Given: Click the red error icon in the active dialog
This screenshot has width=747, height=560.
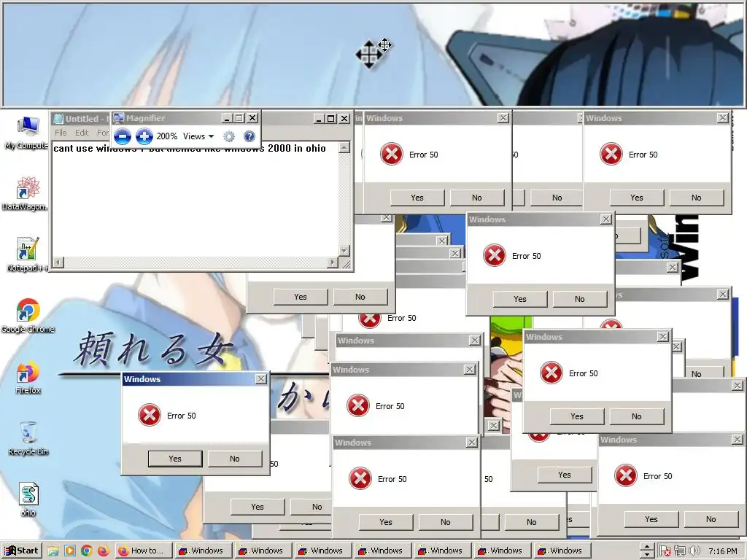Looking at the screenshot, I should coord(149,415).
